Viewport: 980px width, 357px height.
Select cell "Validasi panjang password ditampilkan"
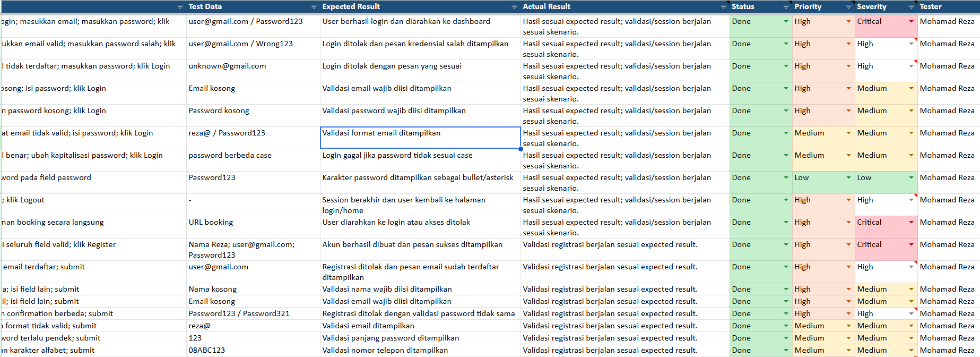(x=420, y=338)
